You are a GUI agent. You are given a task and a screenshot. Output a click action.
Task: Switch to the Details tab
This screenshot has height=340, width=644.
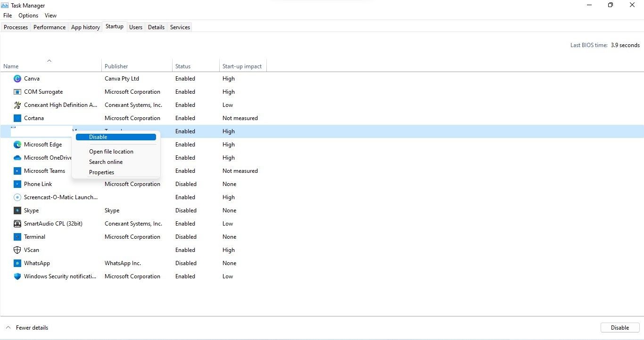156,27
